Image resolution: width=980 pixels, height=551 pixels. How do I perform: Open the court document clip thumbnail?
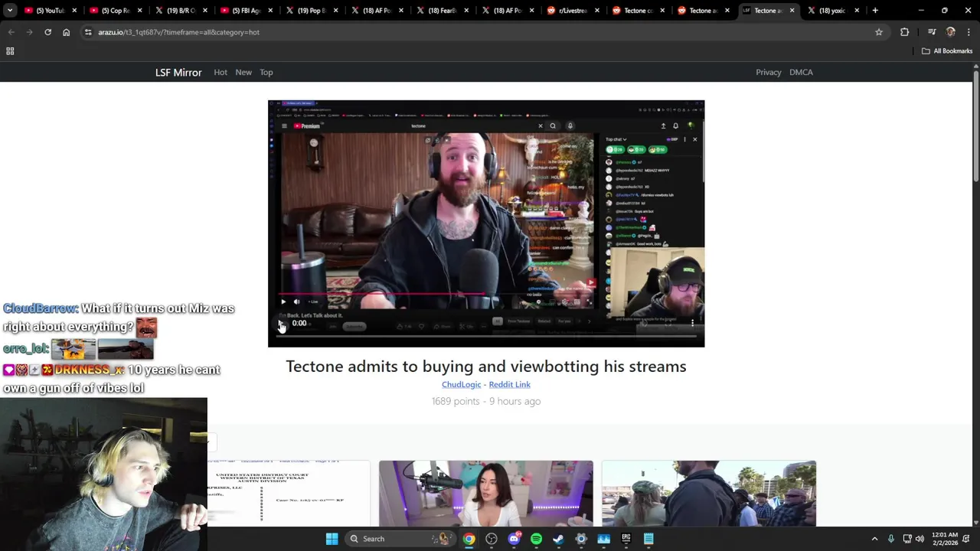(x=289, y=494)
